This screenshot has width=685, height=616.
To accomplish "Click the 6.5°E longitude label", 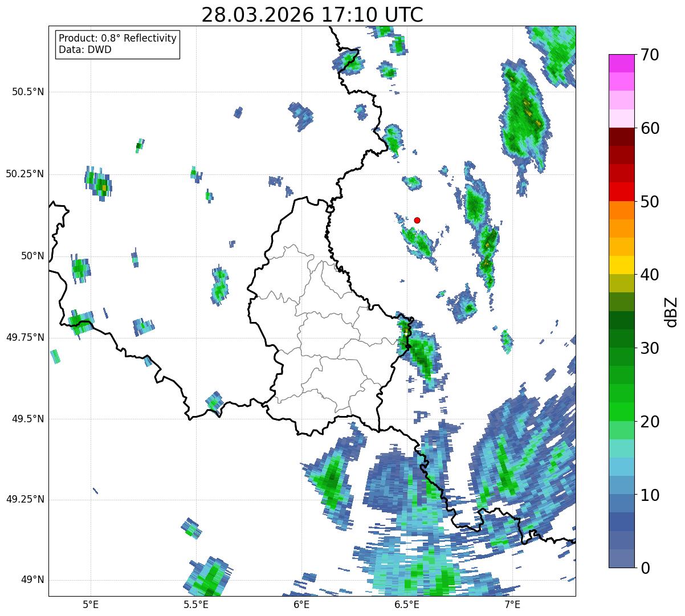I will pos(407,605).
